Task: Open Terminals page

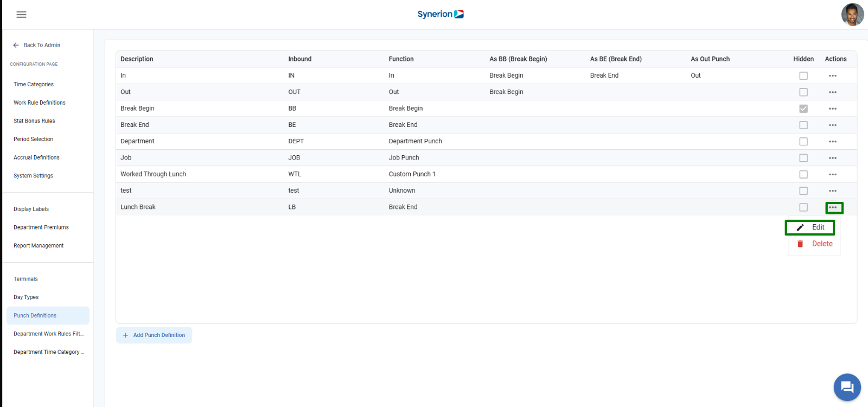Action: point(25,279)
